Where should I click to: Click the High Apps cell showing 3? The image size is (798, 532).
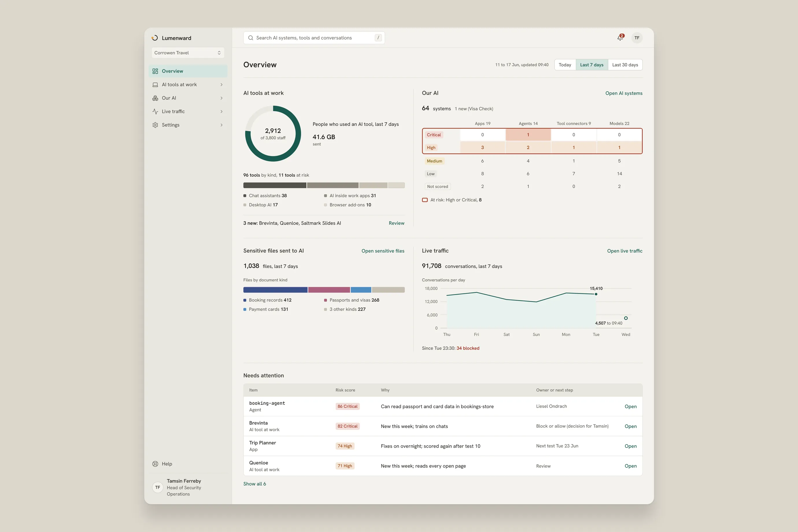(x=482, y=147)
